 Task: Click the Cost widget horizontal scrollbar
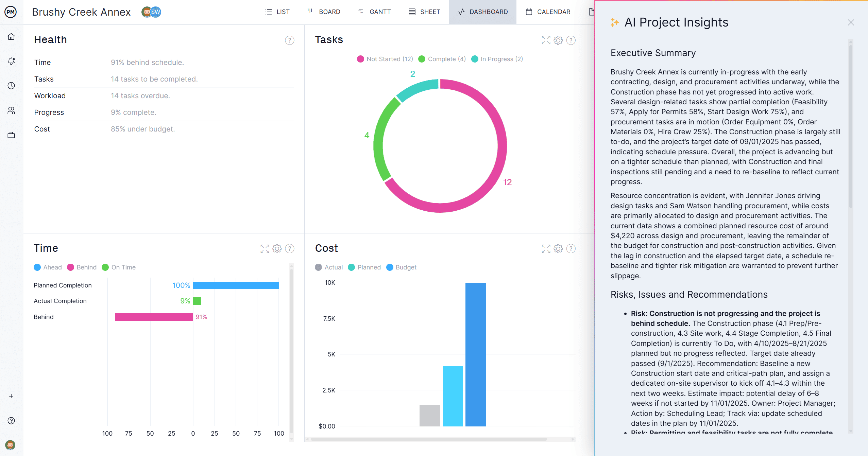[x=428, y=439]
